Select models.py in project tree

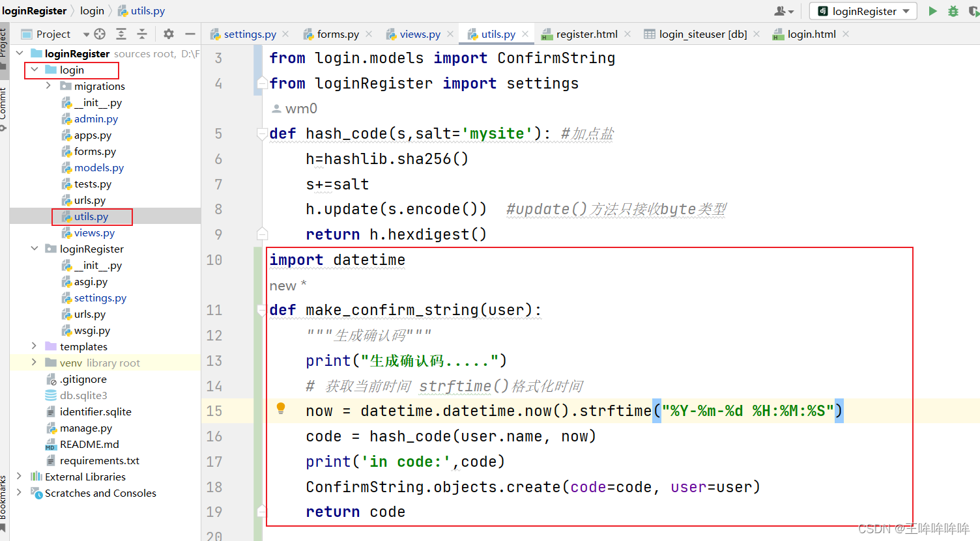coord(99,167)
